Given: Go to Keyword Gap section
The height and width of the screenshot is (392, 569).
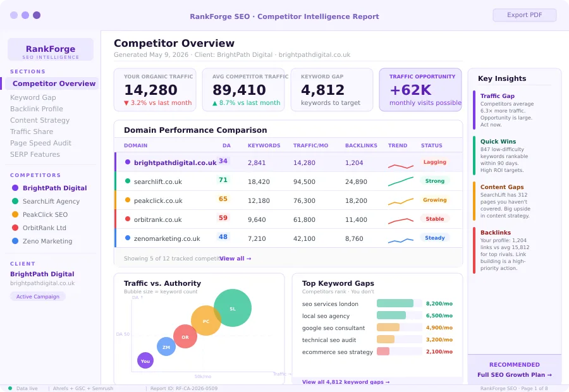Looking at the screenshot, I should tap(33, 97).
